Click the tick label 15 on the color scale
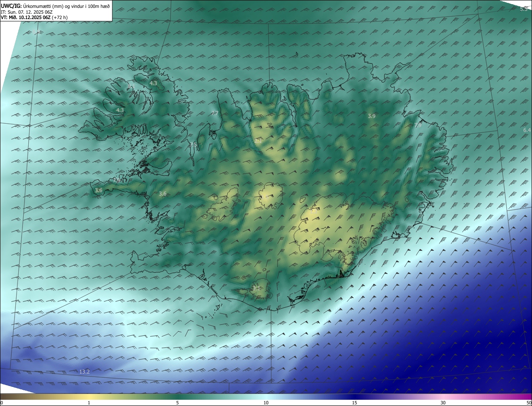The height and width of the screenshot is (406, 532). [355, 403]
